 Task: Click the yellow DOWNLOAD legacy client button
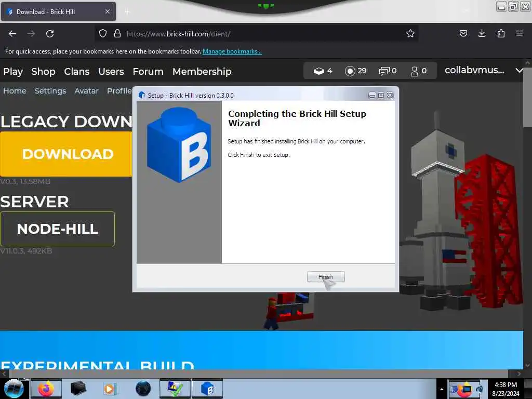[x=66, y=154]
